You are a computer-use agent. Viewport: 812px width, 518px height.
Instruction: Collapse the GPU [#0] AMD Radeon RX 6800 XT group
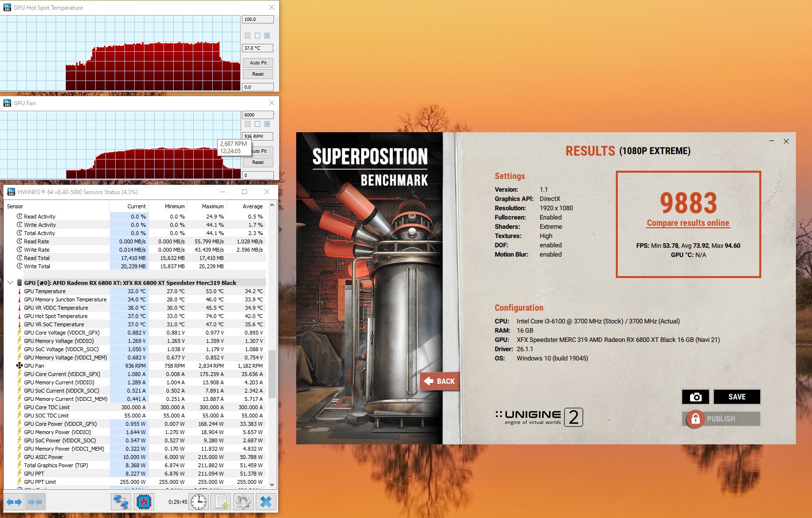click(10, 282)
